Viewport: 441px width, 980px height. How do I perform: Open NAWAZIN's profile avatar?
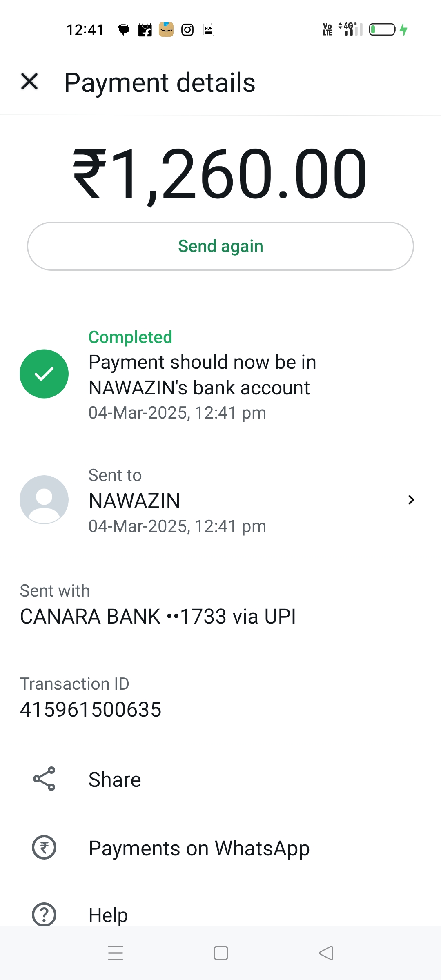tap(44, 499)
